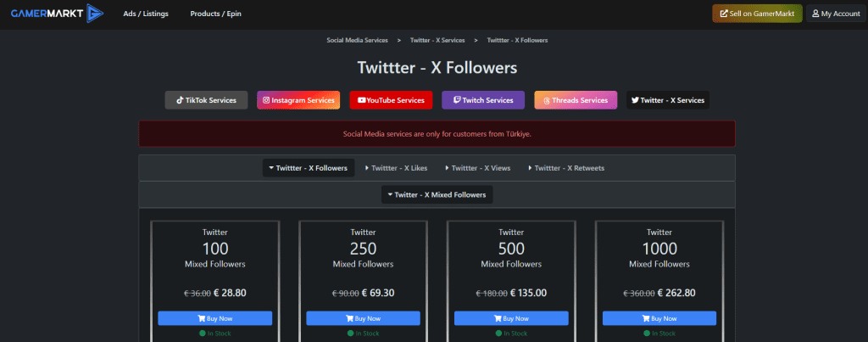Image resolution: width=868 pixels, height=342 pixels.
Task: Click the 250 quantity number
Action: point(363,249)
